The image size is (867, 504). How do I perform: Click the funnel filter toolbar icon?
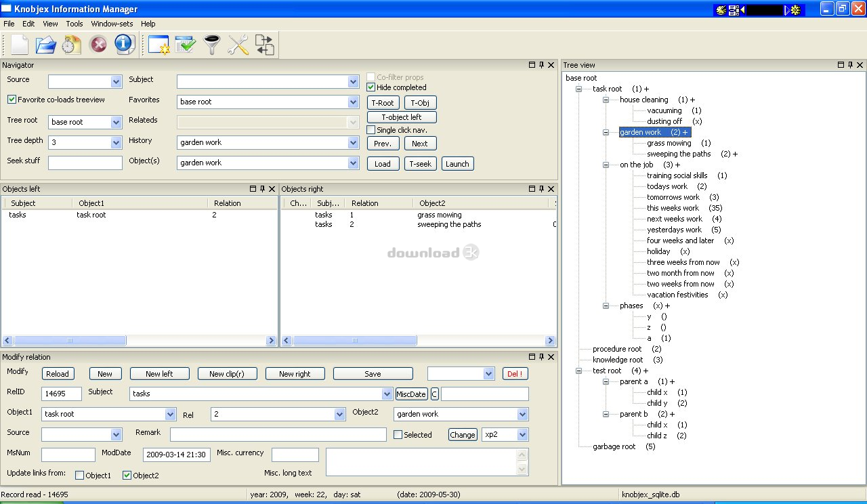point(213,45)
